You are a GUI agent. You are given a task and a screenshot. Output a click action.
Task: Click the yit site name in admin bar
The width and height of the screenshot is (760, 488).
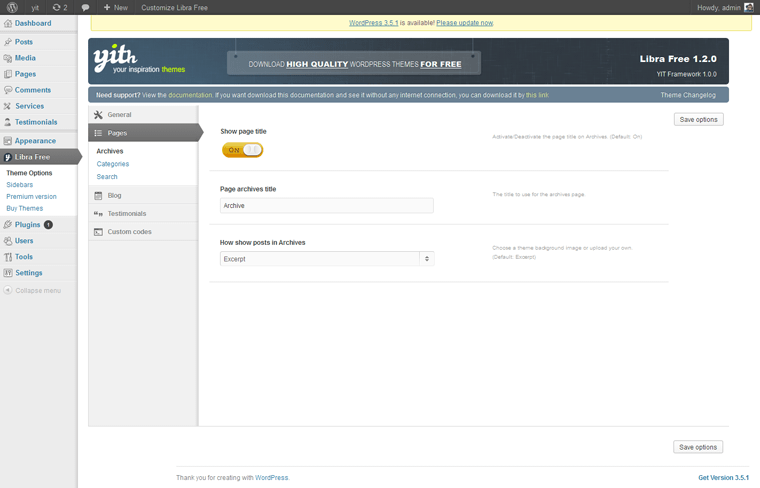35,8
